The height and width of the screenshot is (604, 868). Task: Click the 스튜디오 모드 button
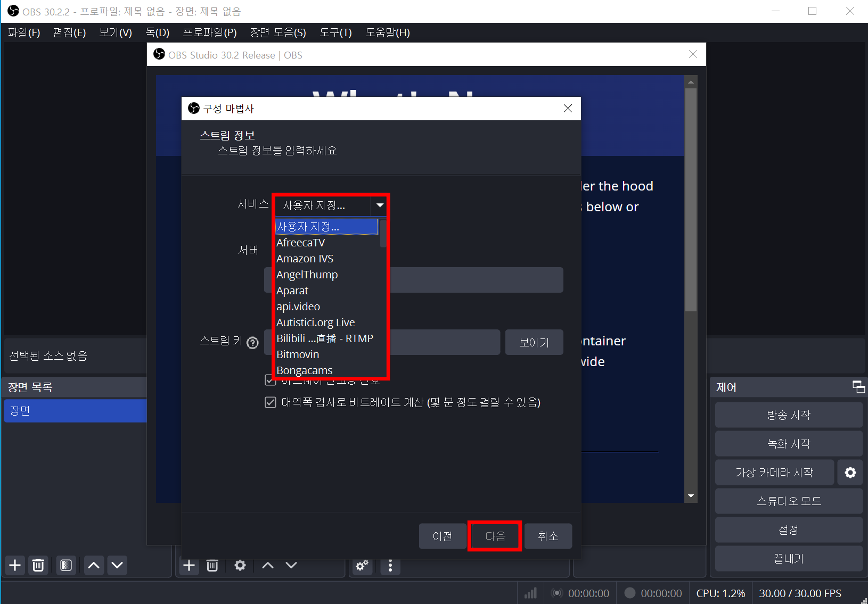click(789, 501)
